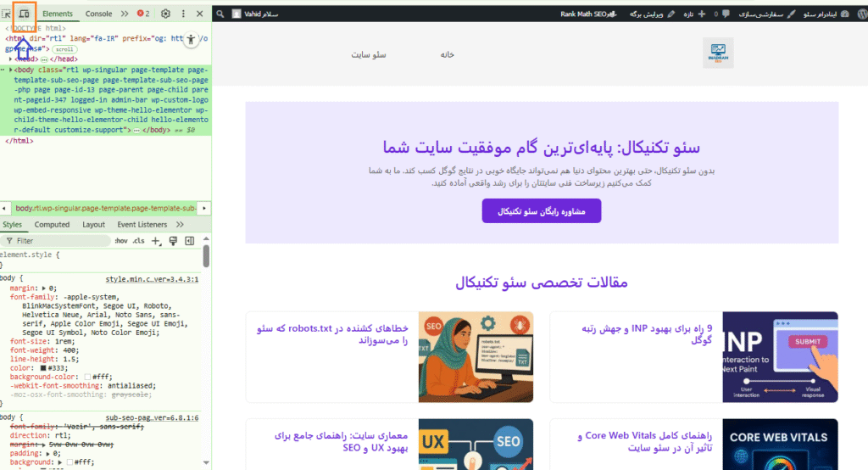
Task: Open the admin bar search magnifier
Action: [x=220, y=14]
